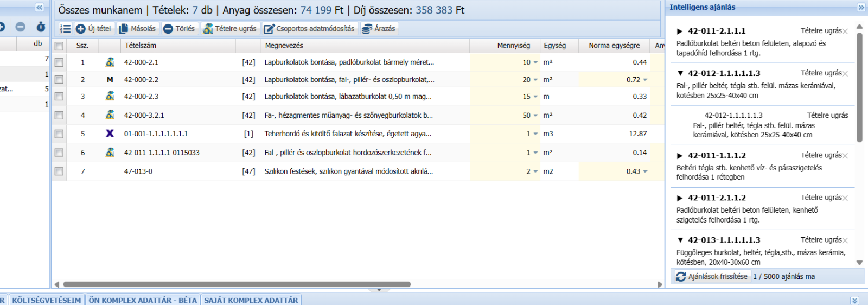Select the header select-all checkbox

point(59,46)
